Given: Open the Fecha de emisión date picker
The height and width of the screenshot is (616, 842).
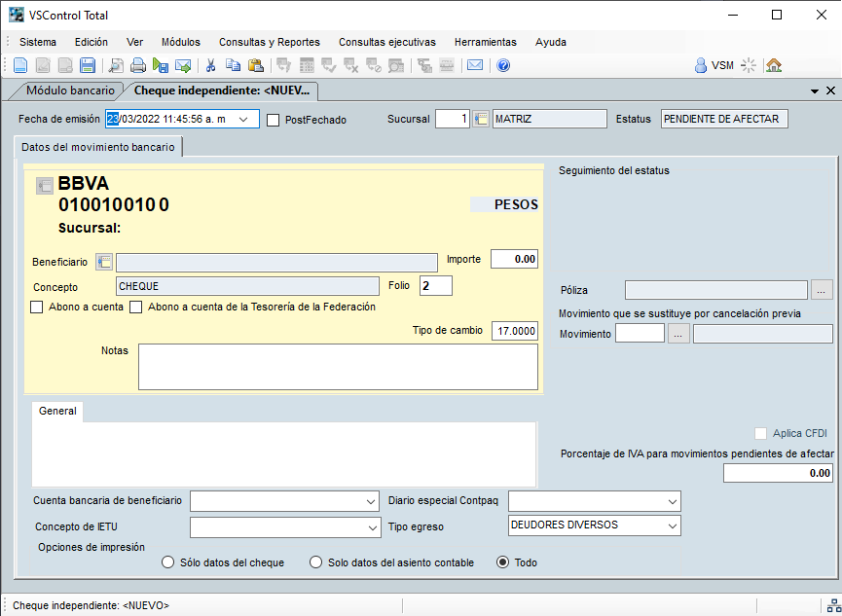Looking at the screenshot, I should [x=243, y=120].
